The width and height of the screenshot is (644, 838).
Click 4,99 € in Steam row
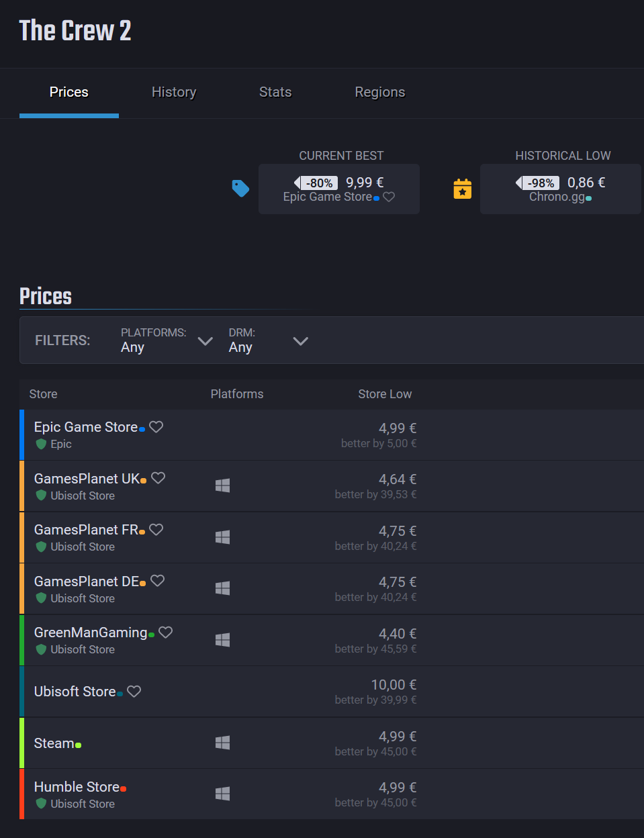[x=398, y=737]
